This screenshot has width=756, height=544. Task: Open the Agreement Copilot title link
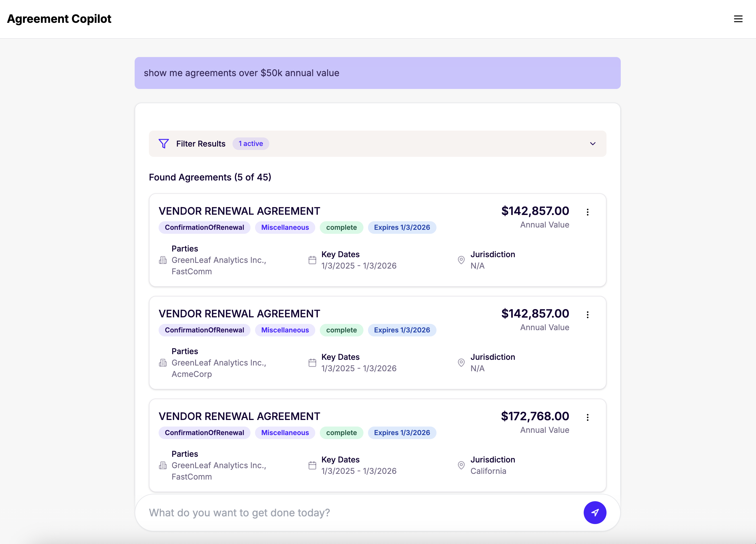59,19
